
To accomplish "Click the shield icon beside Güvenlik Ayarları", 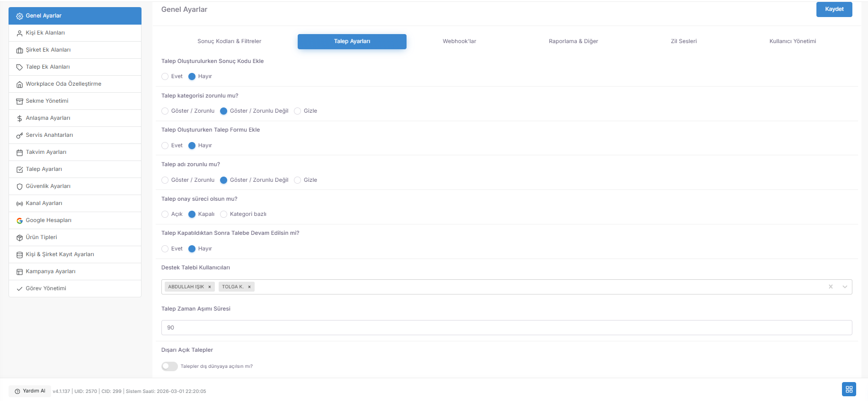I will [x=19, y=187].
